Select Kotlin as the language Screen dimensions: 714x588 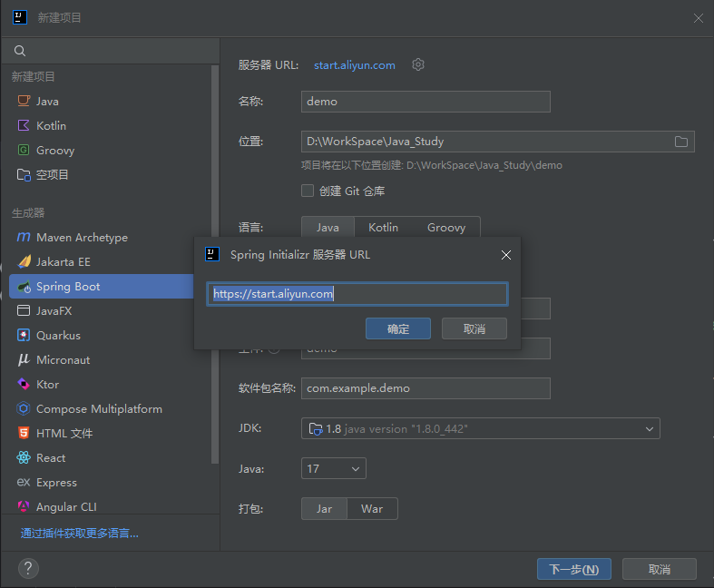pyautogui.click(x=383, y=227)
